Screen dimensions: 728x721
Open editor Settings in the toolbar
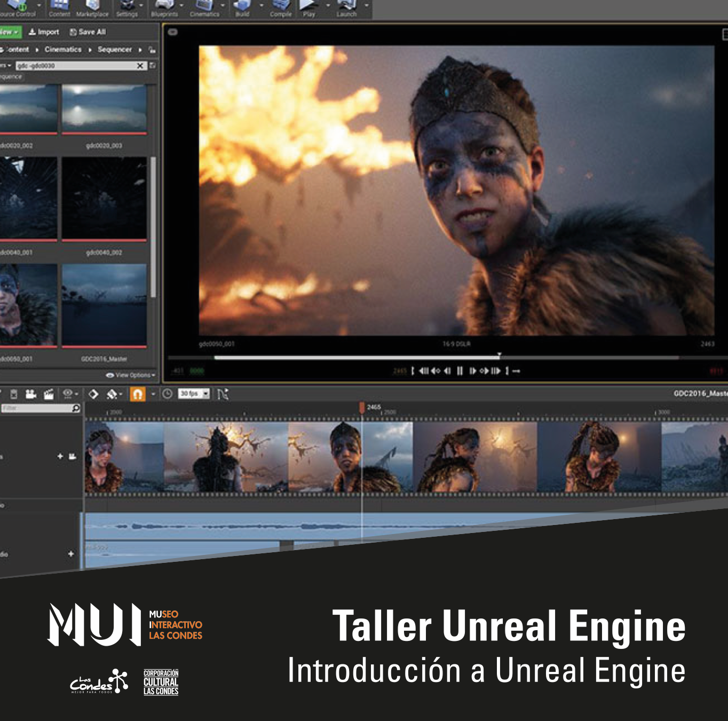click(127, 9)
